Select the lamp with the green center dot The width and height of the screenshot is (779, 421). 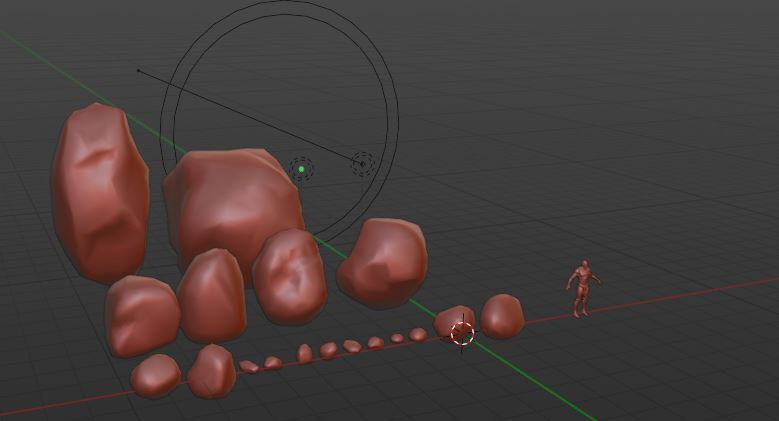pos(301,169)
